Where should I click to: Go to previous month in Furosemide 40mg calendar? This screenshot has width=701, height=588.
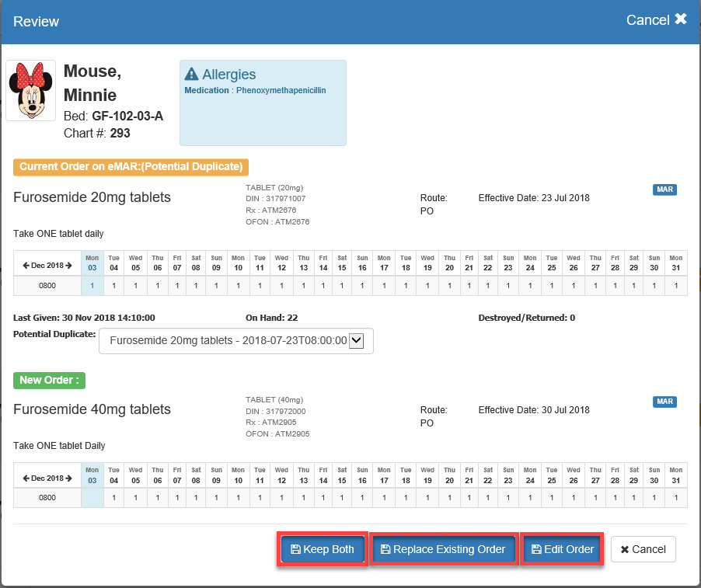tap(26, 478)
